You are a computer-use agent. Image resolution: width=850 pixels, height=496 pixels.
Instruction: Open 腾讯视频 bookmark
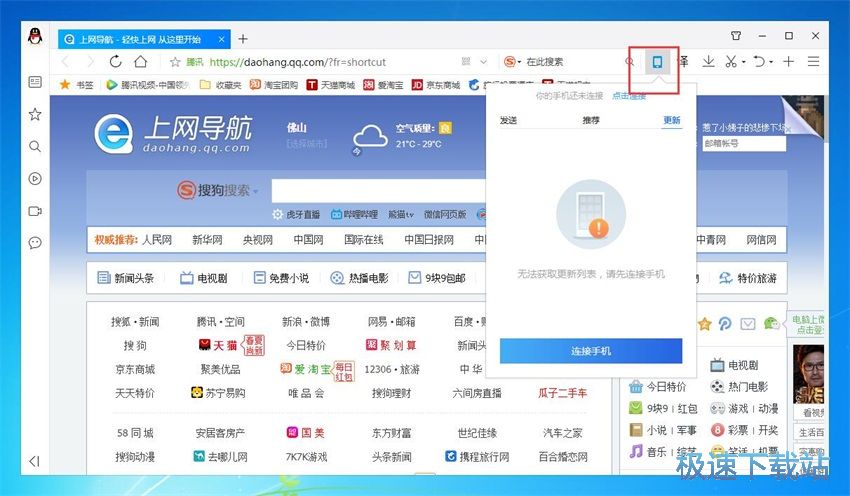(x=148, y=85)
